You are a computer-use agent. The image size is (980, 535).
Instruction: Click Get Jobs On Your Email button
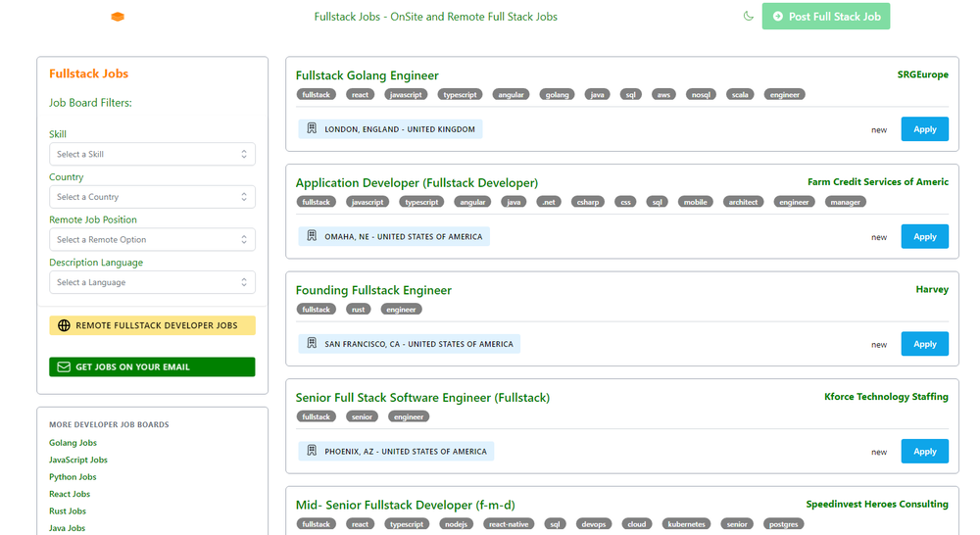click(x=152, y=366)
